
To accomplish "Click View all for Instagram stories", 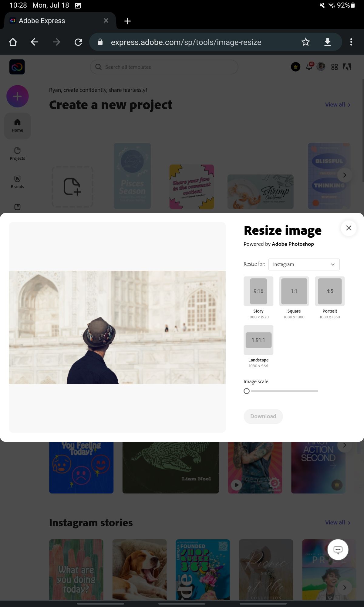I will (x=338, y=523).
